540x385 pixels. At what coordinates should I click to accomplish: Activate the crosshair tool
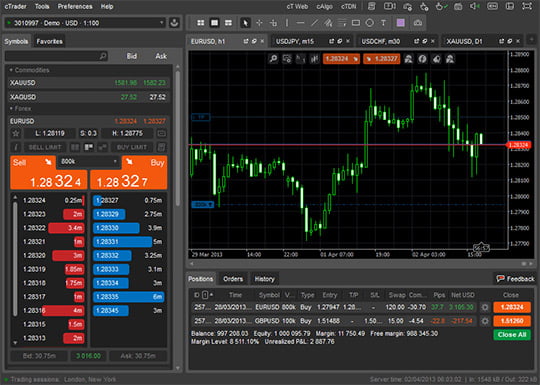click(x=259, y=23)
